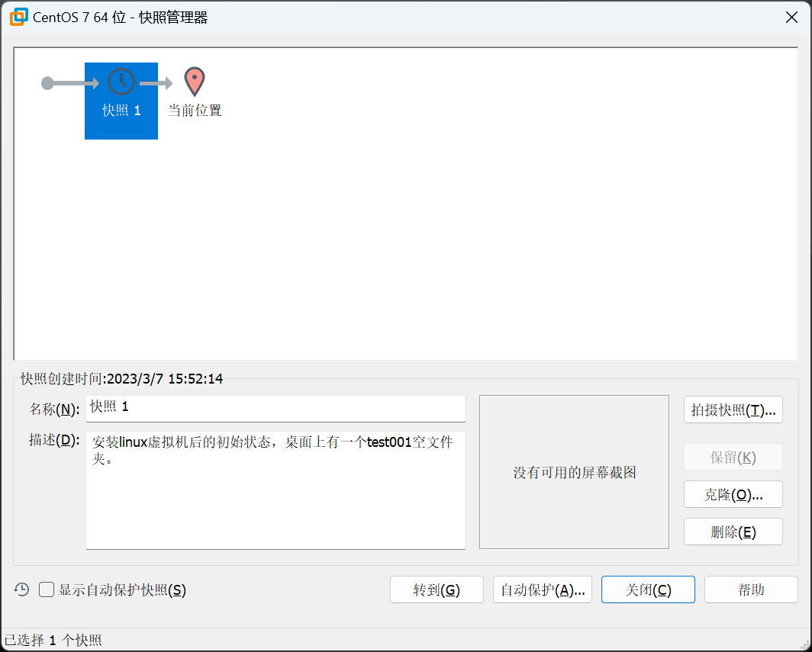This screenshot has height=652, width=812.
Task: Close the snapshot manager window with X
Action: (x=791, y=17)
